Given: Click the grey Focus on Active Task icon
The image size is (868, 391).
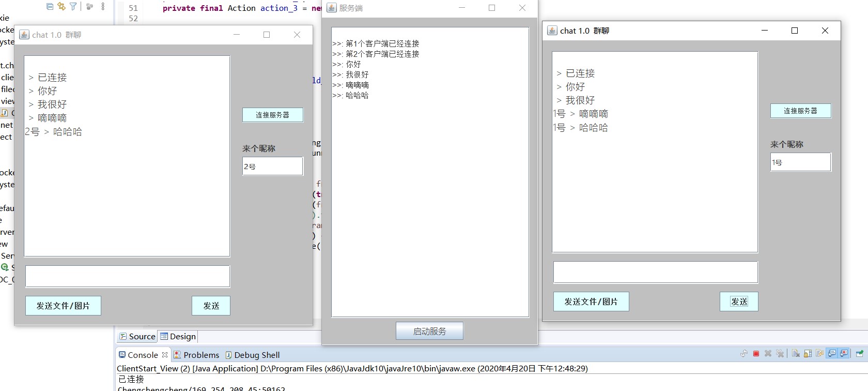Looking at the screenshot, I should pos(89,6).
